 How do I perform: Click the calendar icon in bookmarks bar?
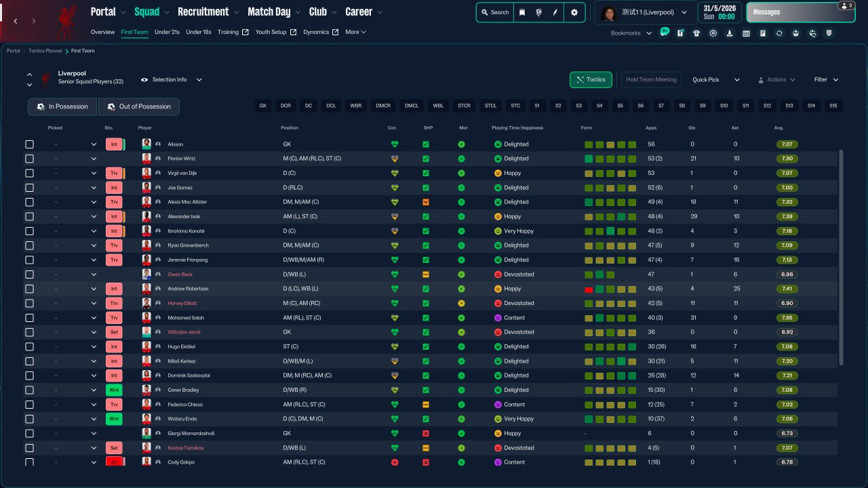tap(746, 33)
